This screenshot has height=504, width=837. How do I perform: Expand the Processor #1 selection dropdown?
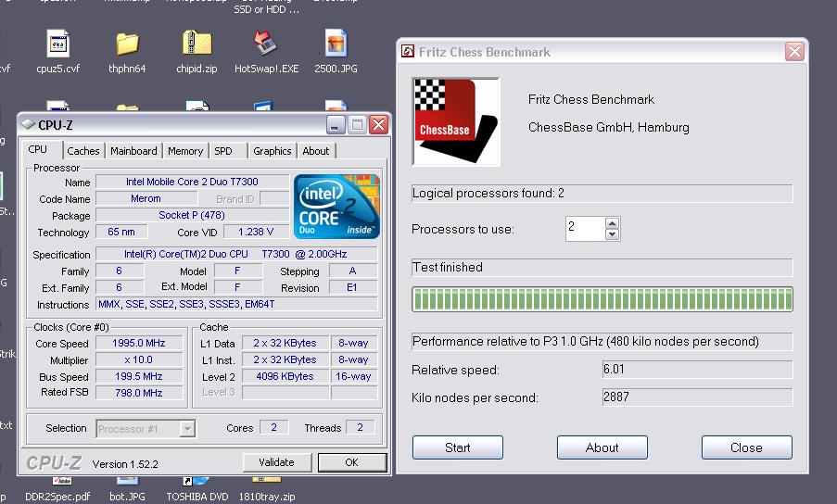point(187,429)
